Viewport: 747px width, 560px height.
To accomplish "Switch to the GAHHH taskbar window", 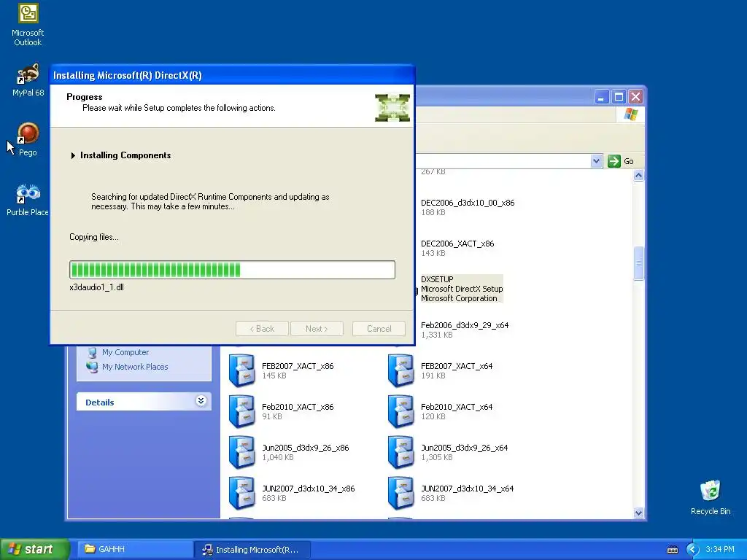I will [x=135, y=549].
